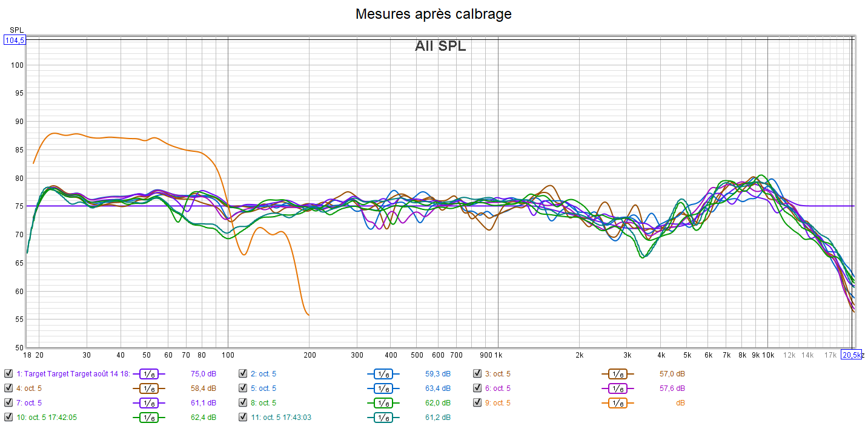
Task: Uncheck the Target trace checkbox
Action: pos(8,373)
